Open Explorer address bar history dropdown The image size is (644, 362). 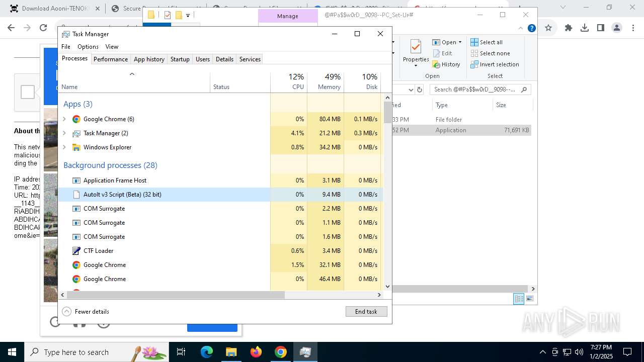point(411,89)
